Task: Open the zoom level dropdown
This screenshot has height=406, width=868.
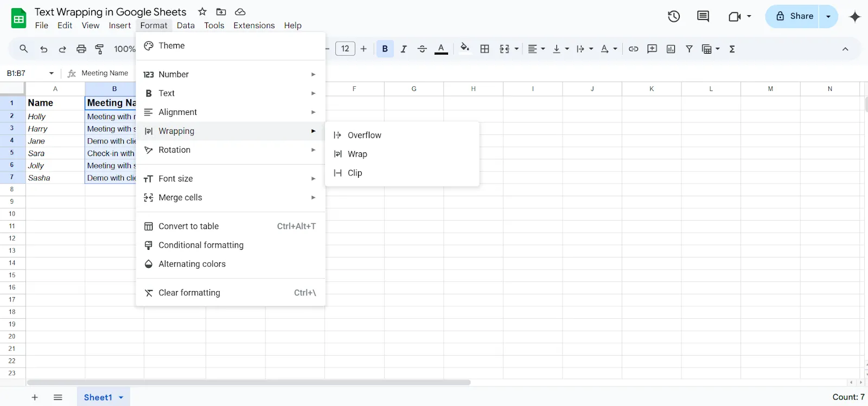Action: (124, 49)
